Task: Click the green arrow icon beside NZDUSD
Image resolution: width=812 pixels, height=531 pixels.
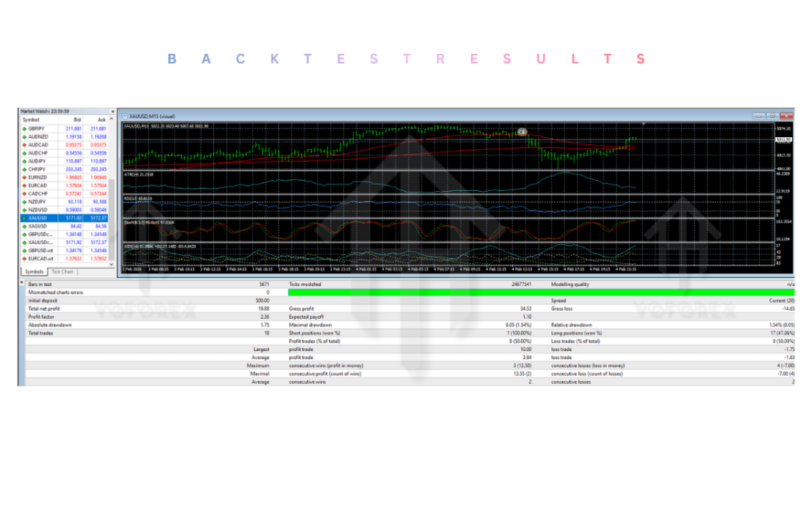Action: tap(25, 210)
